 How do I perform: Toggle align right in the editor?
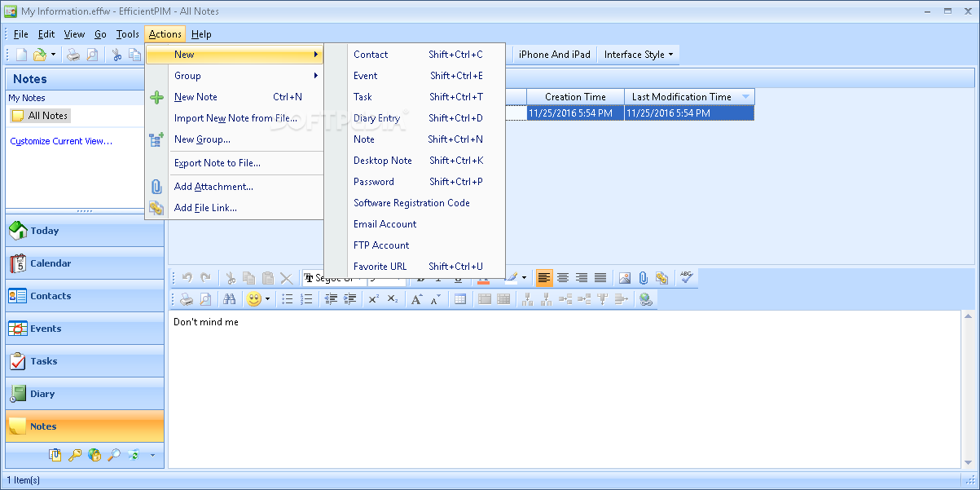tap(582, 278)
